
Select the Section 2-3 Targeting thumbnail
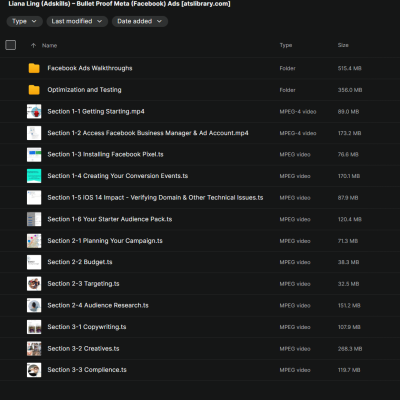tap(34, 284)
